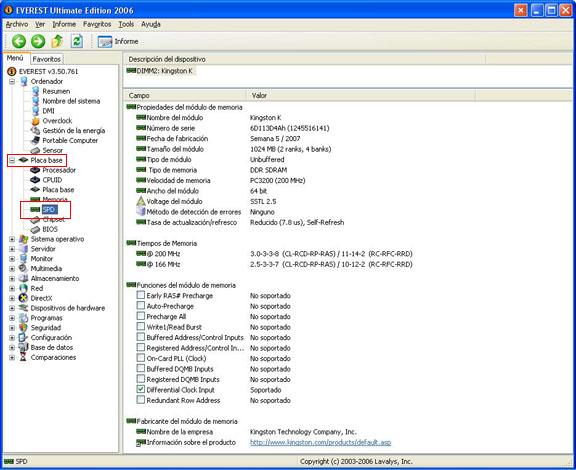
Task: Select the Base de datos category
Action: click(x=52, y=348)
